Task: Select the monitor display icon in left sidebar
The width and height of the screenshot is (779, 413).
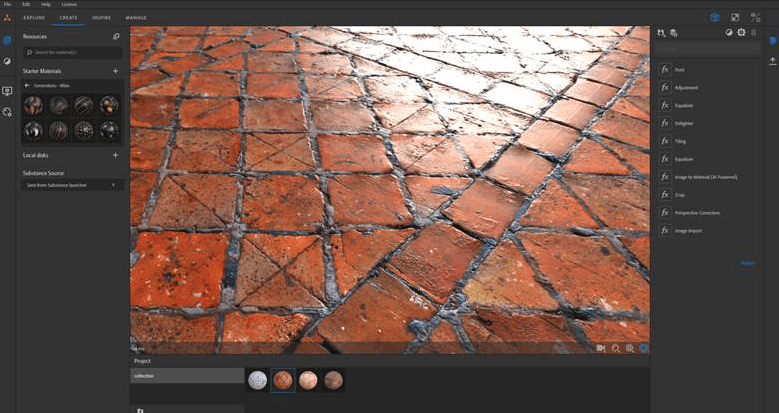Action: click(x=7, y=91)
